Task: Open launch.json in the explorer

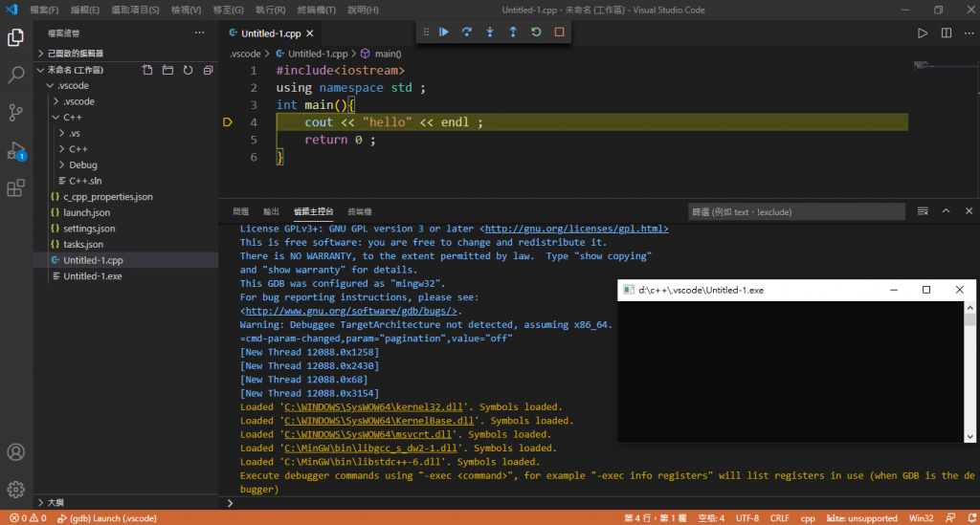Action: (x=86, y=212)
